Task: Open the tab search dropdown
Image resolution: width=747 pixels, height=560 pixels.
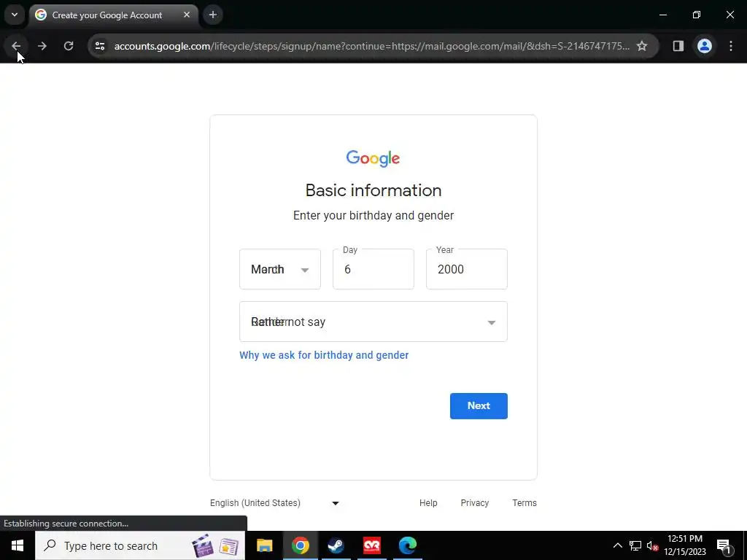Action: point(15,15)
